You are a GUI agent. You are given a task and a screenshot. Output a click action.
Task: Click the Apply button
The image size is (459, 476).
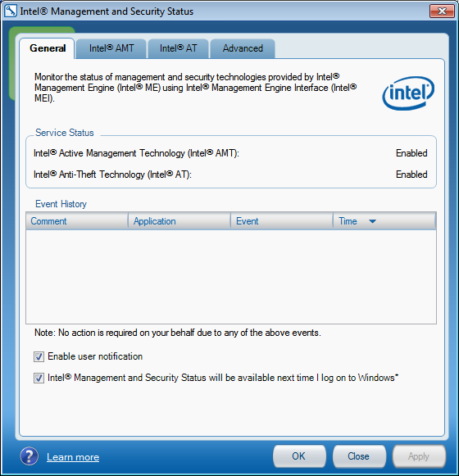tap(419, 456)
